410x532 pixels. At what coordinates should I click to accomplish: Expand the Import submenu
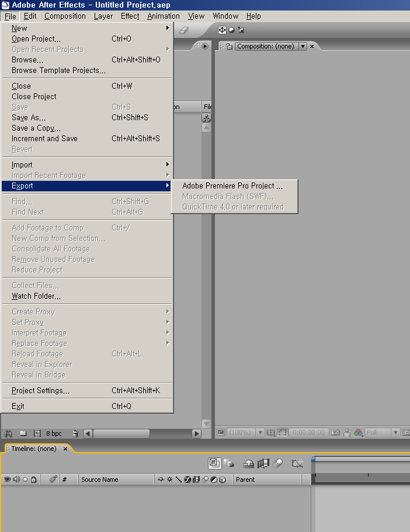87,165
